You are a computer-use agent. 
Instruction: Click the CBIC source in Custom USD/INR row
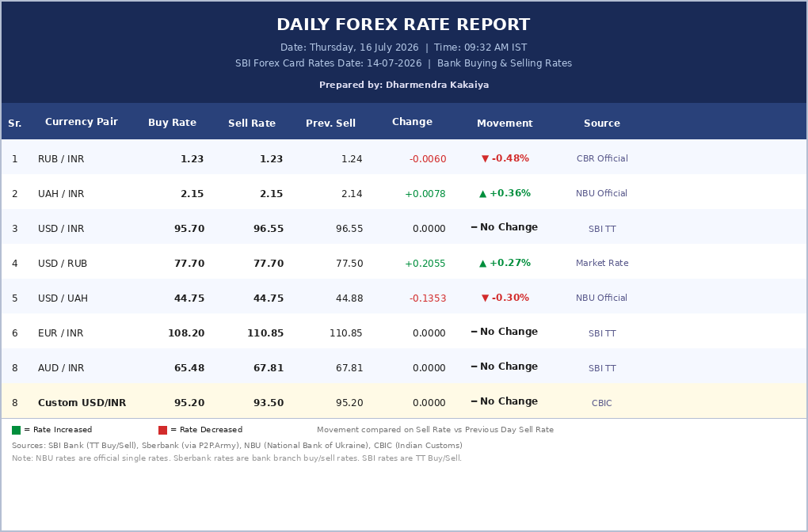(602, 403)
